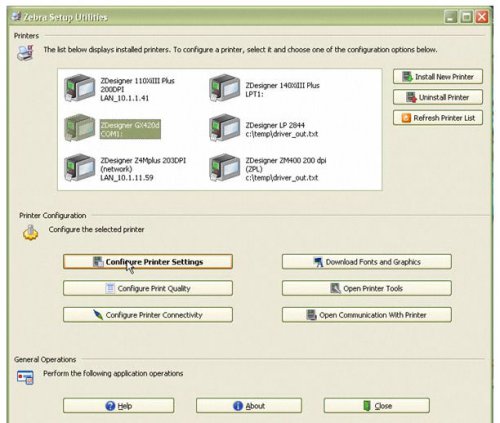Click the Printers section printer icon
This screenshot has height=423, width=500.
click(25, 53)
